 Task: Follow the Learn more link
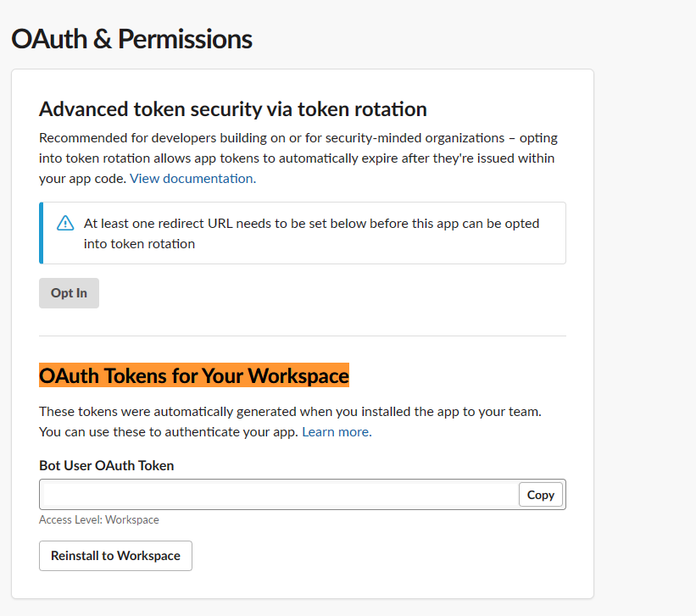(x=335, y=432)
